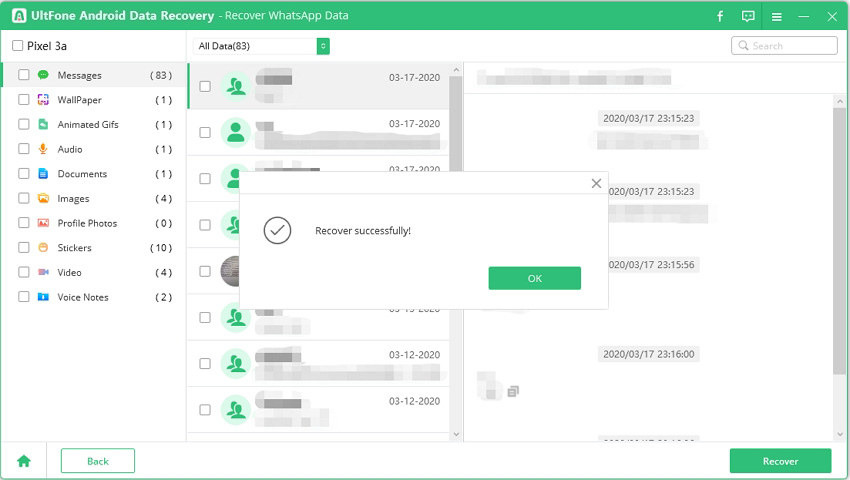Select the Stickers category label

coord(75,248)
